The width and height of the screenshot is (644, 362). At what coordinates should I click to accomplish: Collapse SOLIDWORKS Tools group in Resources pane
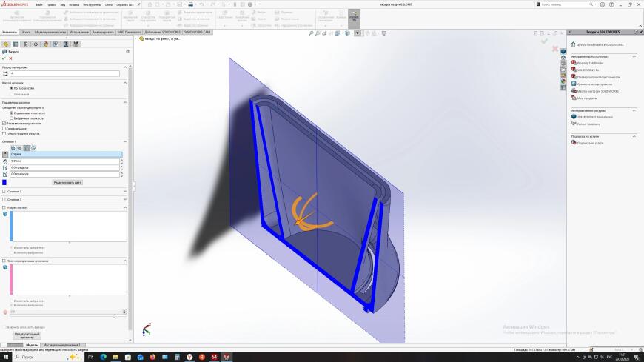click(x=634, y=56)
